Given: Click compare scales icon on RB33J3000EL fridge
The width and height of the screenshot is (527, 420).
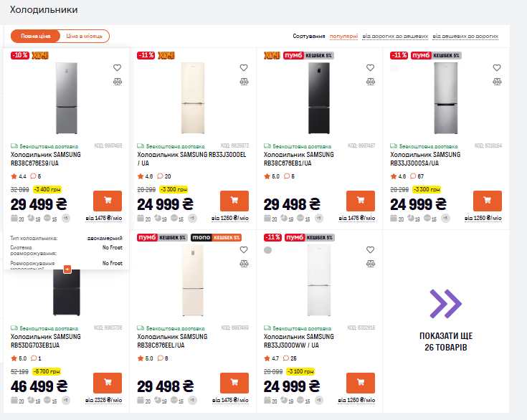Looking at the screenshot, I should [x=244, y=82].
